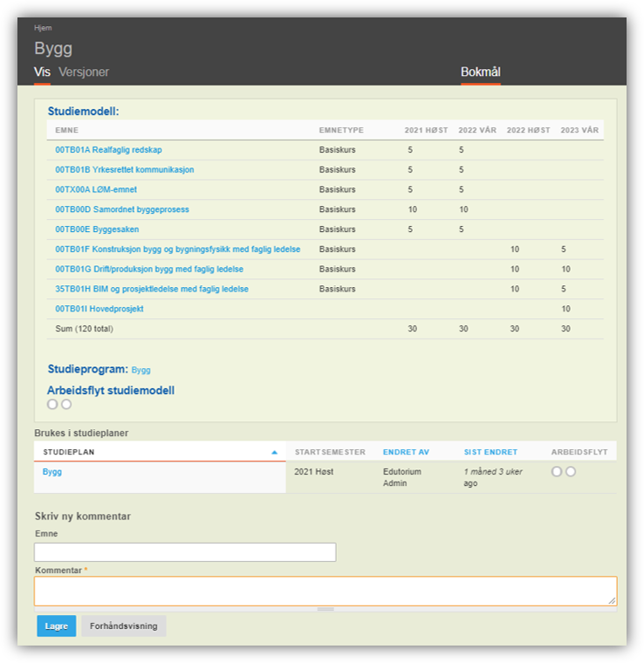Click second workflow circle in Bygg studieplan row
Image resolution: width=644 pixels, height=663 pixels.
(x=571, y=471)
